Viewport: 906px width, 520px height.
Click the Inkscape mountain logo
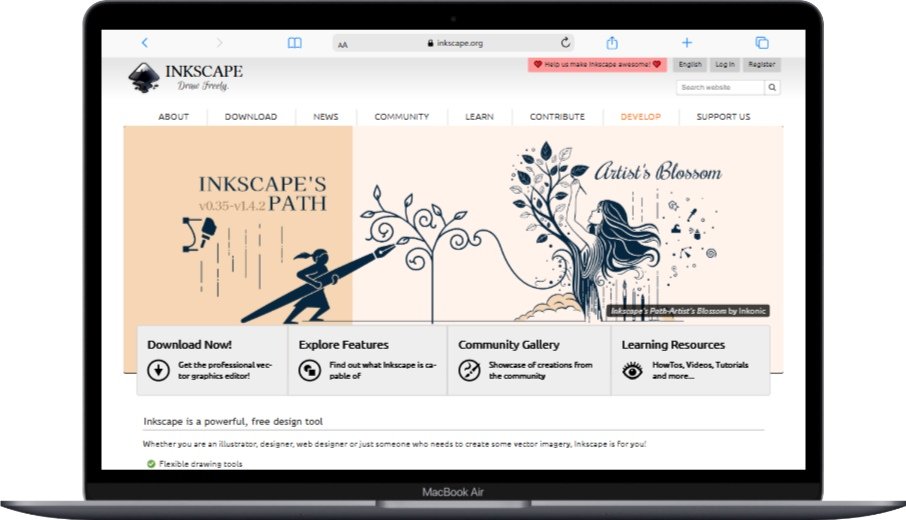[x=144, y=77]
